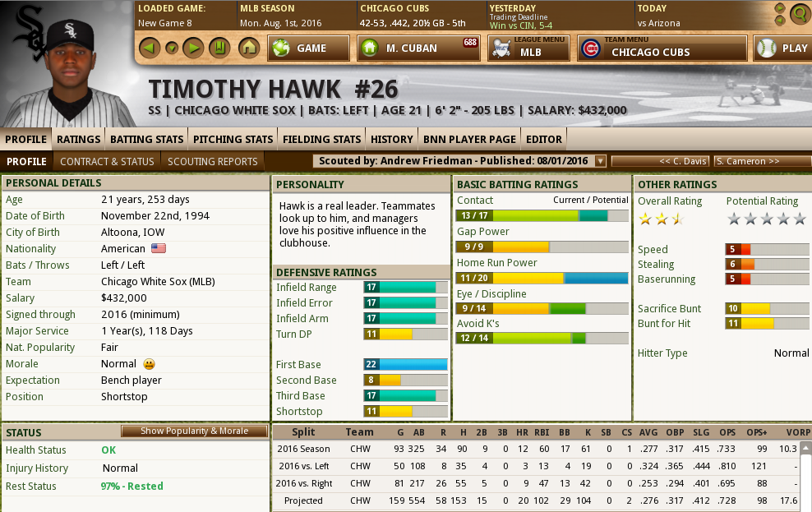Screen dimensions: 812x512
Task: Click the Home Run Power rating bar
Action: point(542,278)
